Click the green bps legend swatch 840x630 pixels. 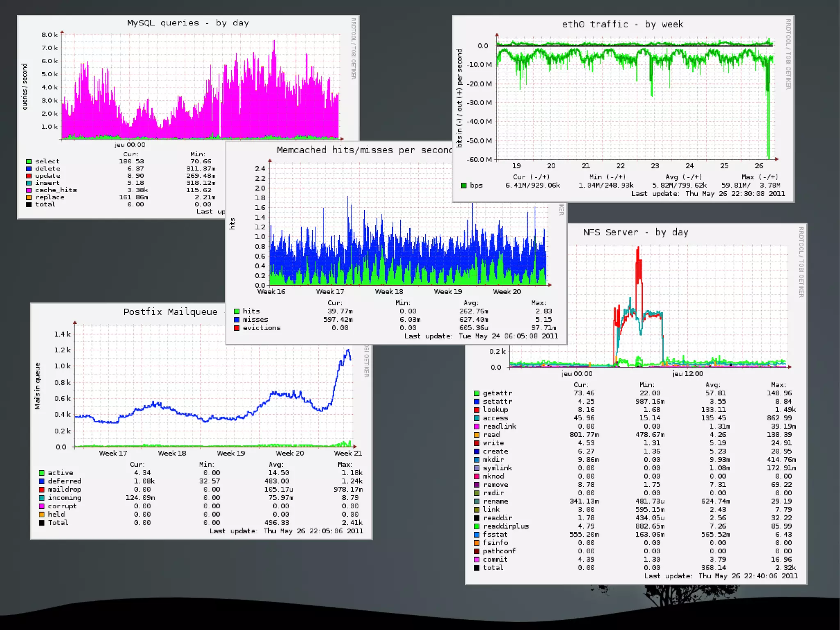click(x=463, y=186)
